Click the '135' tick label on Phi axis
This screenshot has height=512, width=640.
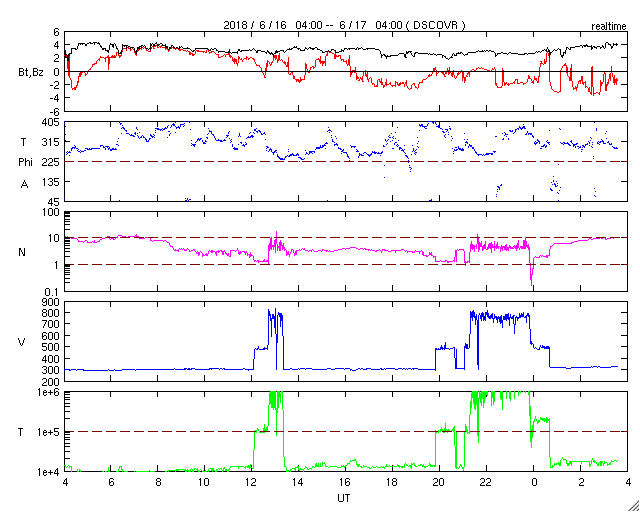[52, 182]
